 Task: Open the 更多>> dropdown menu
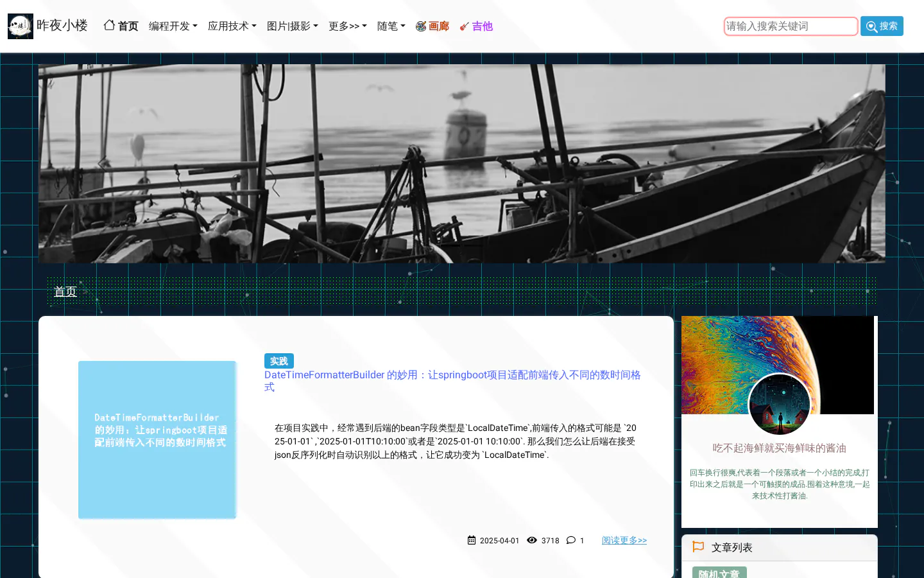[348, 26]
